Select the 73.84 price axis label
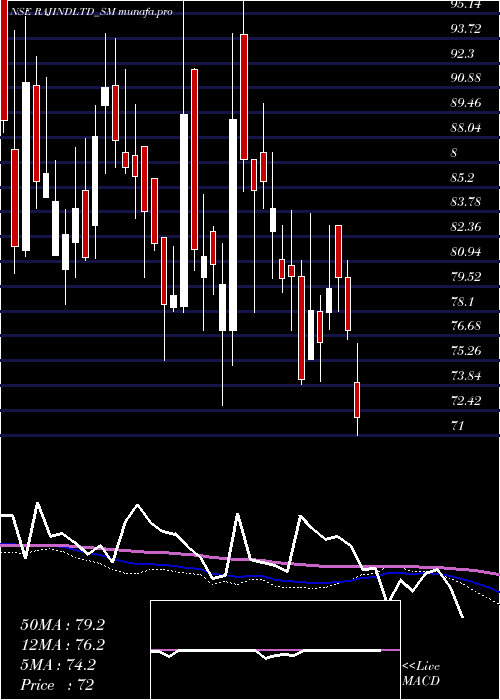The height and width of the screenshot is (700, 500). [466, 376]
